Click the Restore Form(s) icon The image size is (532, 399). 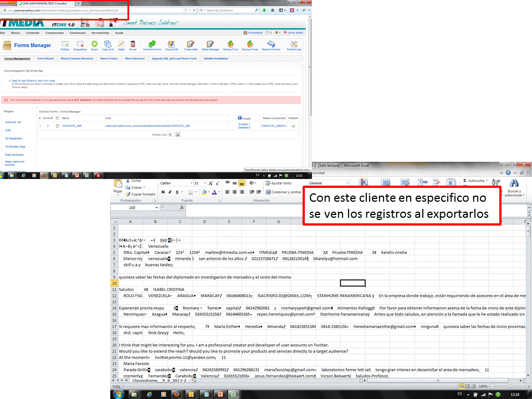click(x=271, y=45)
